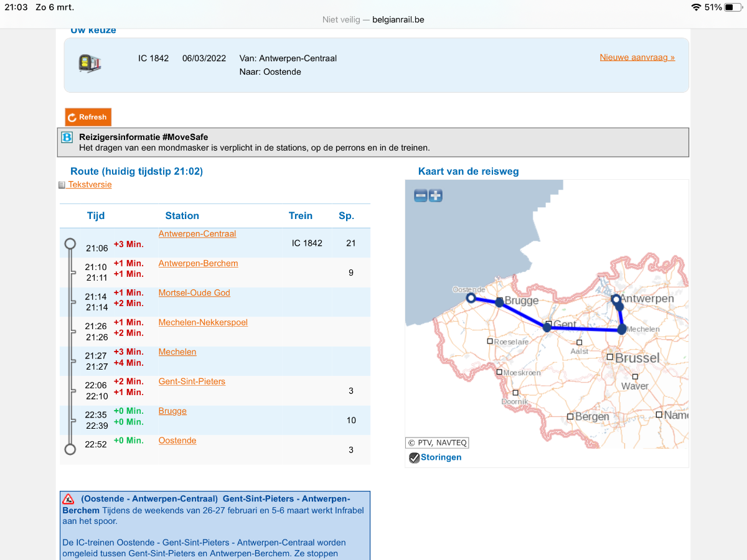Click the Tekstversie document icon
This screenshot has height=560, width=747.
62,185
